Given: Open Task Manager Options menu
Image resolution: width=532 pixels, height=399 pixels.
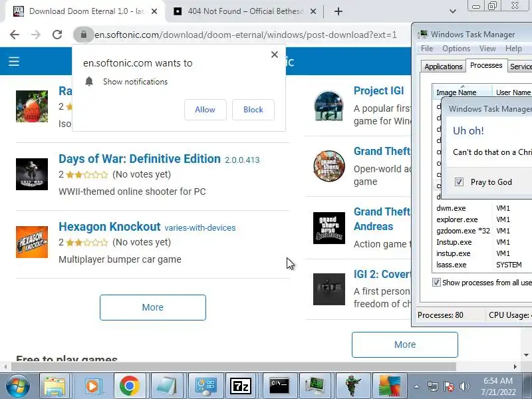Looking at the screenshot, I should (456, 49).
